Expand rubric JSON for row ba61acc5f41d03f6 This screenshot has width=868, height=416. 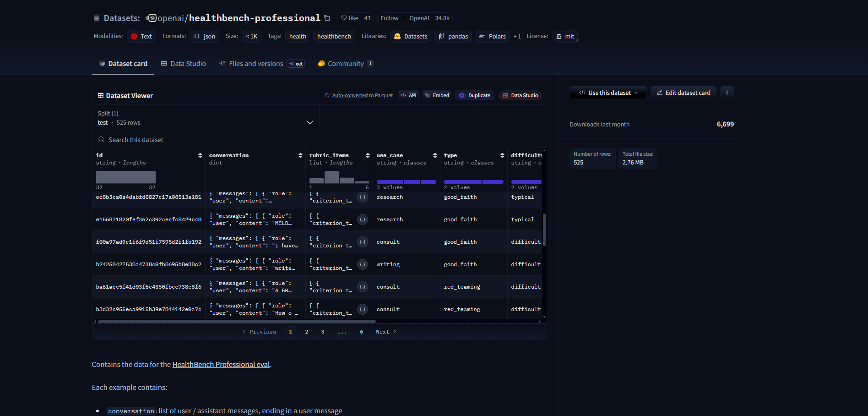pyautogui.click(x=363, y=287)
